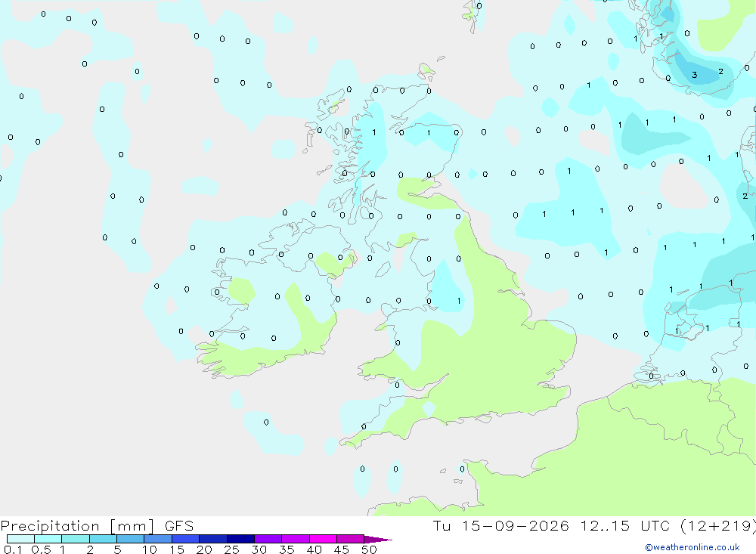
Task: Select the (12+219) forecast offset text
Action: (718, 526)
